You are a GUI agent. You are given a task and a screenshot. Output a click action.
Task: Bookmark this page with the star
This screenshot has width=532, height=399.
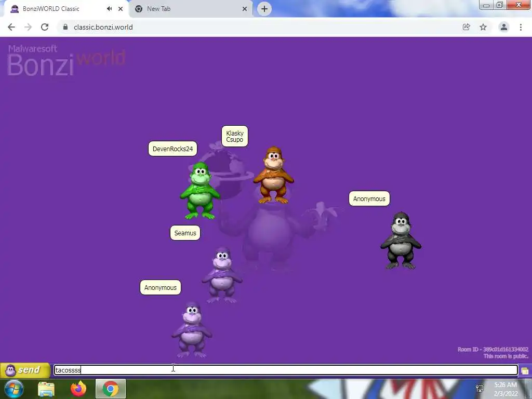483,27
